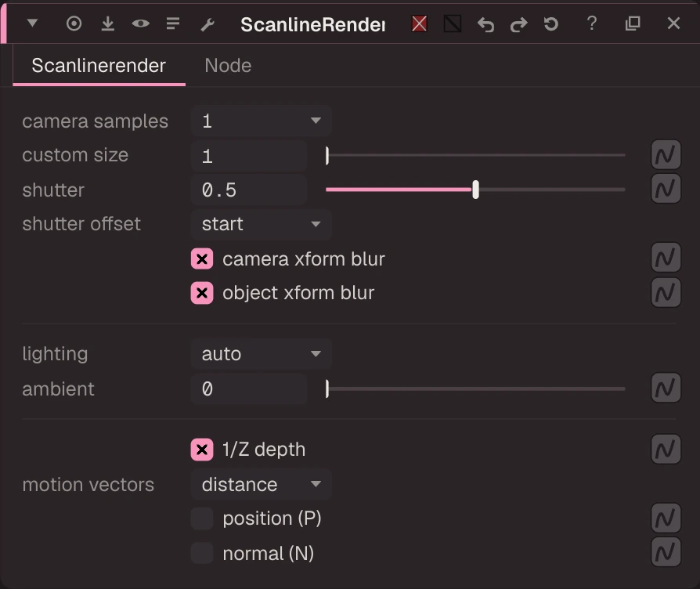Click the ambient slider

[475, 389]
